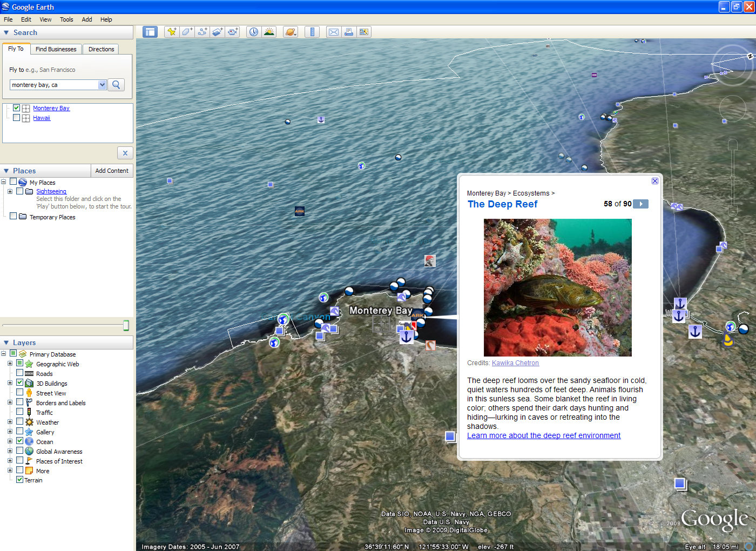
Task: Click the Add Image Overlay icon
Action: 217,32
